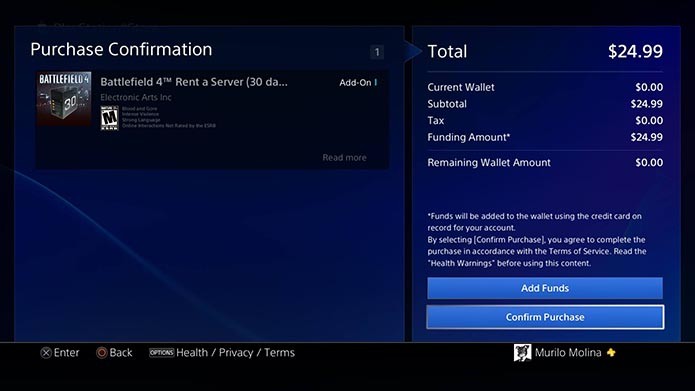This screenshot has height=391, width=695.
Task: Click the Current Wallet row label
Action: (461, 87)
